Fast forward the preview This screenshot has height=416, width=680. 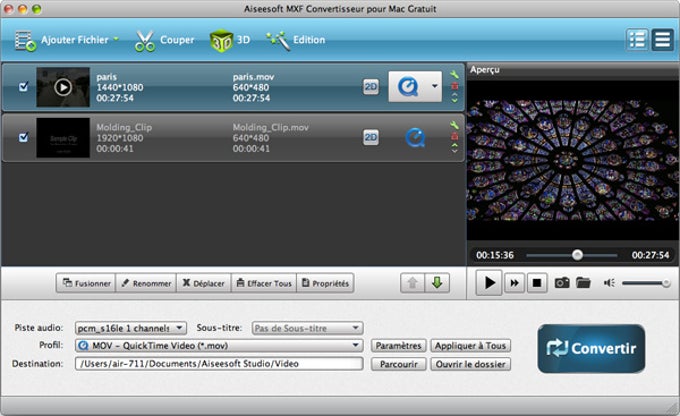point(514,283)
